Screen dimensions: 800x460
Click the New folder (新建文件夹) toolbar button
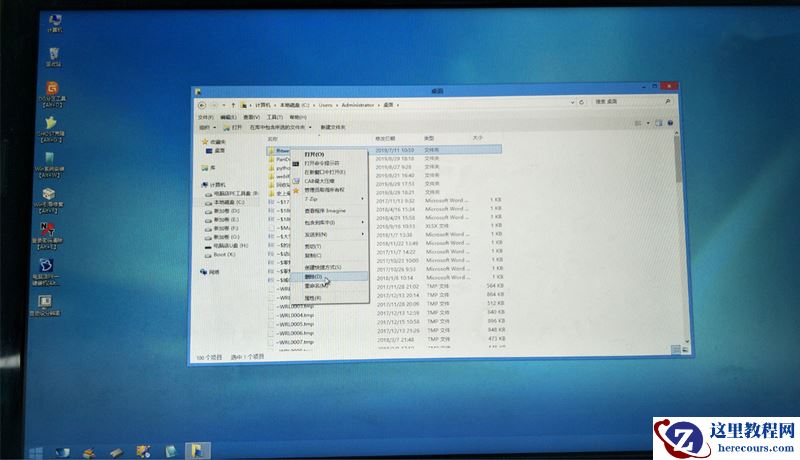[x=333, y=127]
